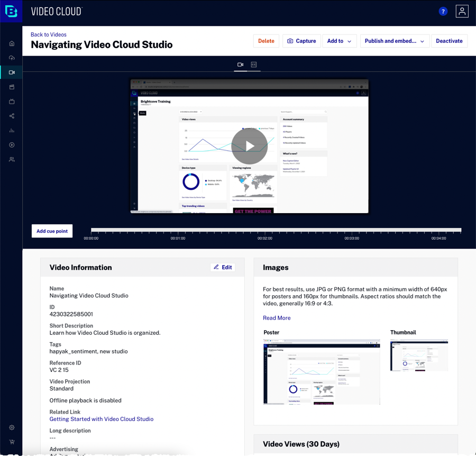Open the Analytics bar chart icon

pos(12,131)
